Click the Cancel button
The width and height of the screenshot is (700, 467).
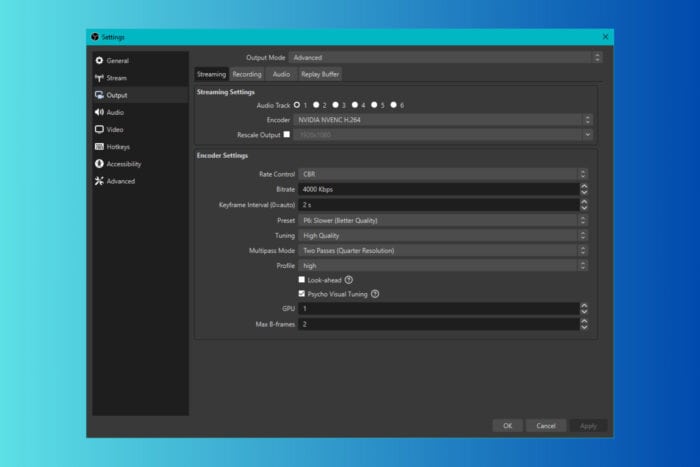click(x=546, y=426)
